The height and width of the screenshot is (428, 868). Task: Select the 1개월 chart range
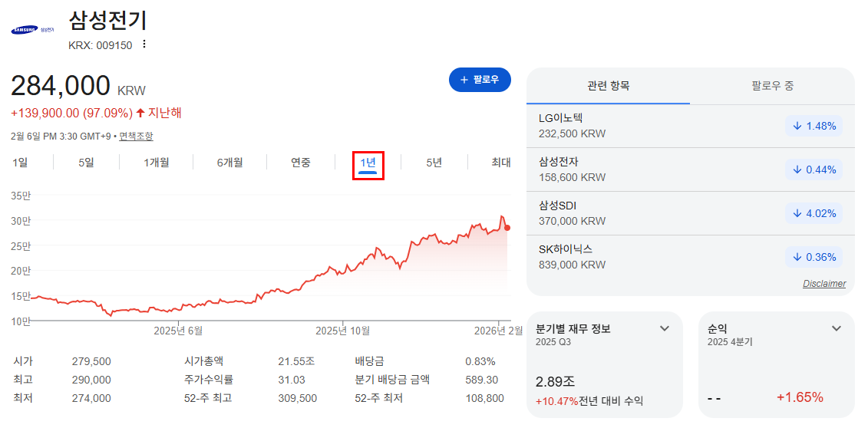(x=156, y=163)
